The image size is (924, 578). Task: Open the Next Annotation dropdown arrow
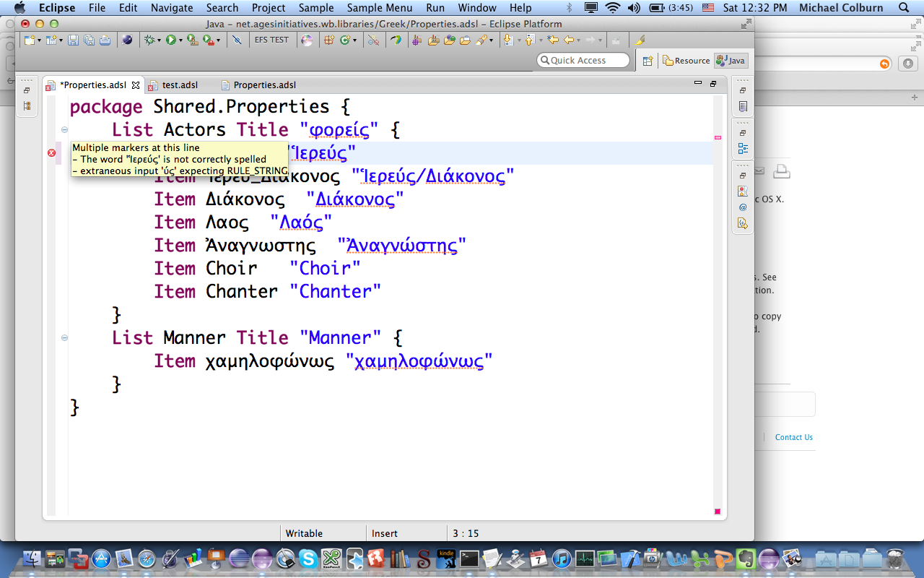pyautogui.click(x=519, y=40)
